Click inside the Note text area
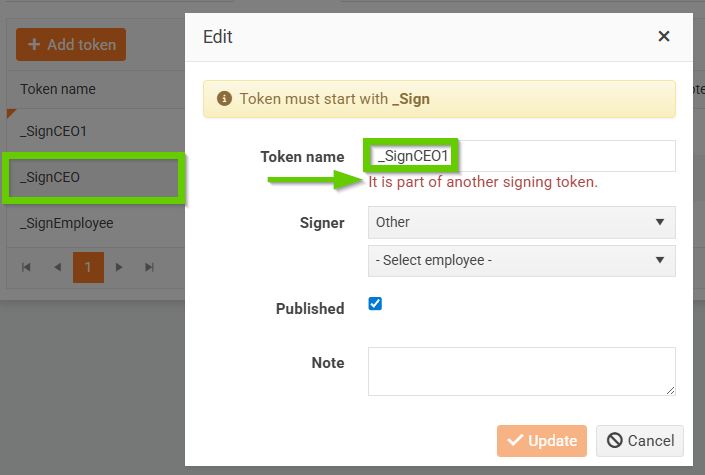This screenshot has height=475, width=705. pyautogui.click(x=521, y=371)
